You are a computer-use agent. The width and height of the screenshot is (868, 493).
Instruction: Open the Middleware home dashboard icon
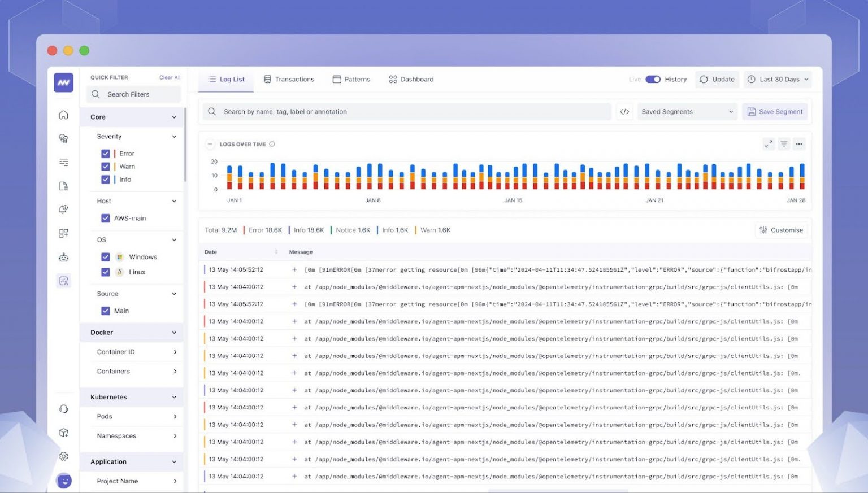coord(63,115)
